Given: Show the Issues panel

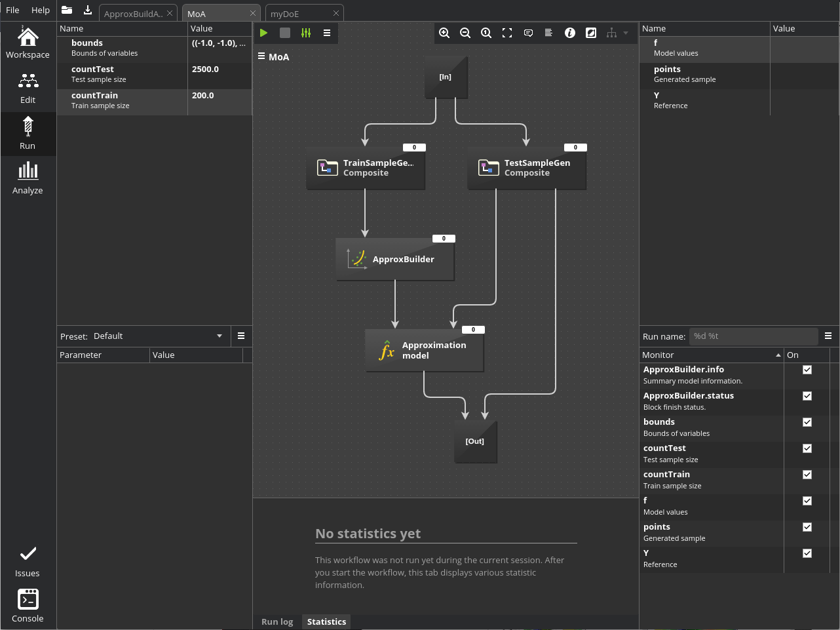Looking at the screenshot, I should click(x=28, y=562).
